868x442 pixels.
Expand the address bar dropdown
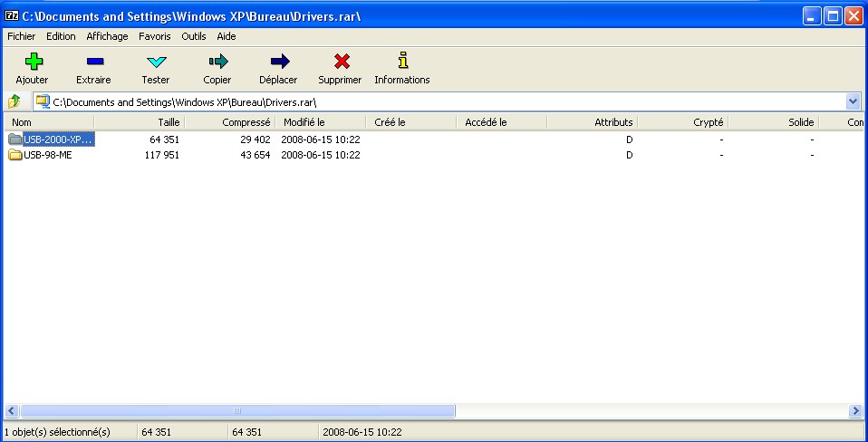(854, 101)
